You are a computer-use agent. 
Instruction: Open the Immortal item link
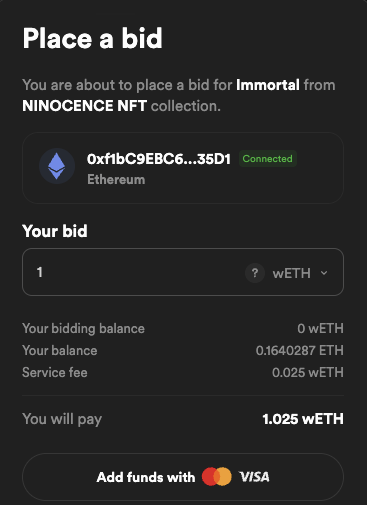point(268,85)
